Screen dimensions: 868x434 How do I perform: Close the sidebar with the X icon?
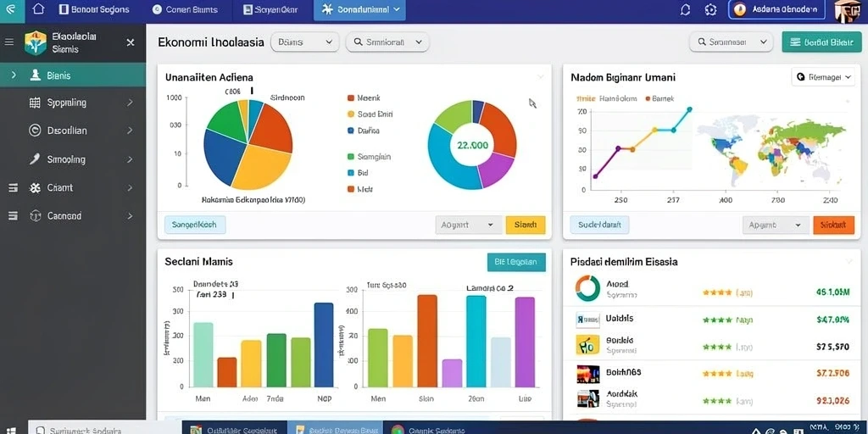click(x=130, y=42)
